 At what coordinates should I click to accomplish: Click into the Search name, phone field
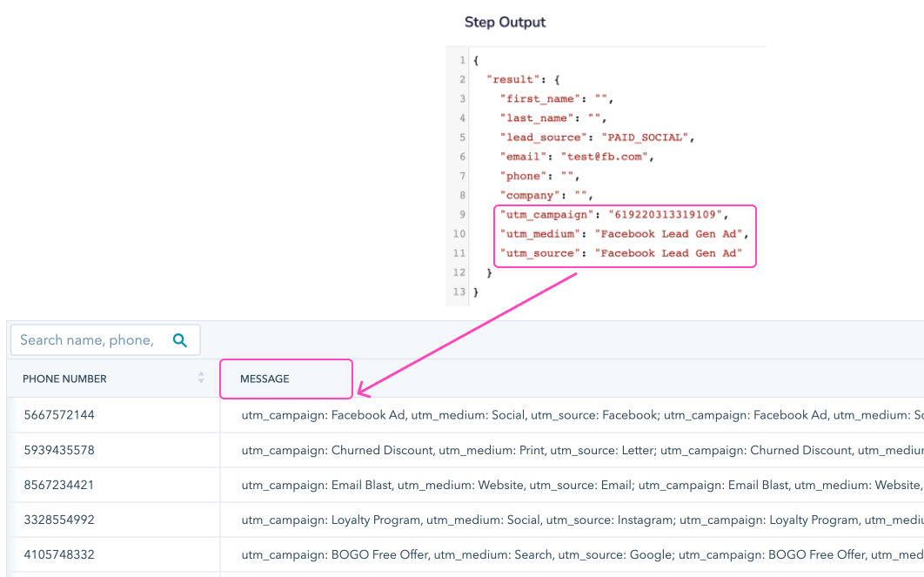click(87, 340)
